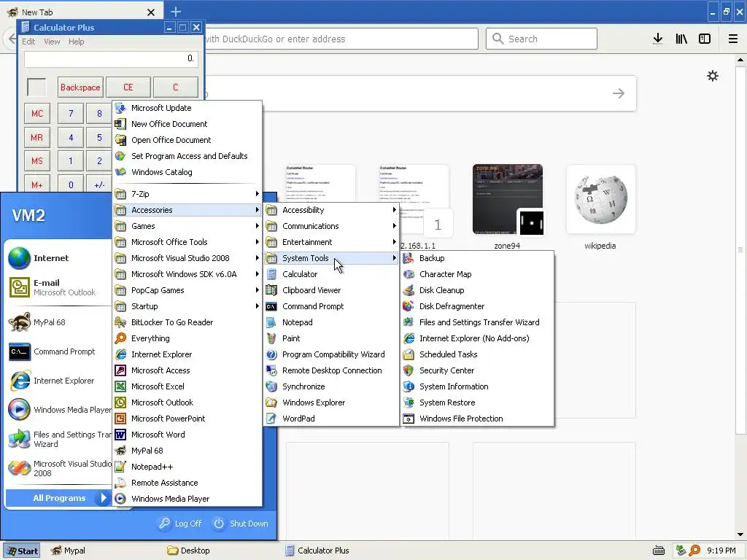This screenshot has height=560, width=747.
Task: Click MC memory clear button
Action: (37, 113)
